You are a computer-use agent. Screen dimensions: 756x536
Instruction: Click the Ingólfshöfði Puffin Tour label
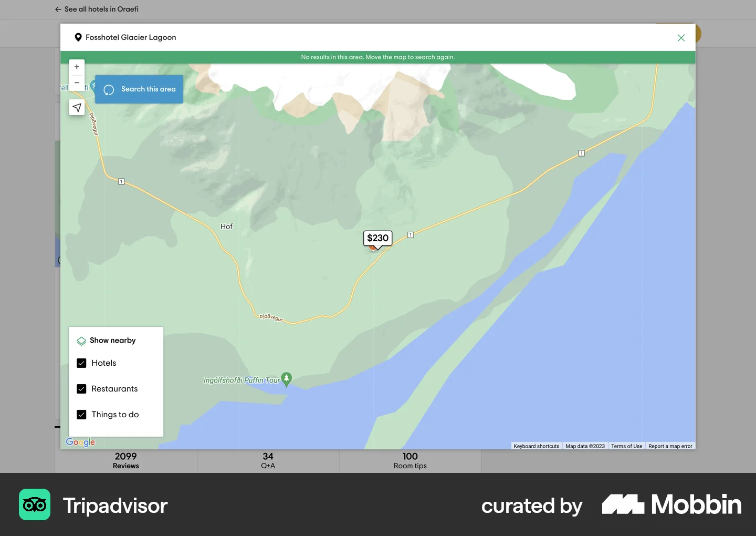[241, 380]
